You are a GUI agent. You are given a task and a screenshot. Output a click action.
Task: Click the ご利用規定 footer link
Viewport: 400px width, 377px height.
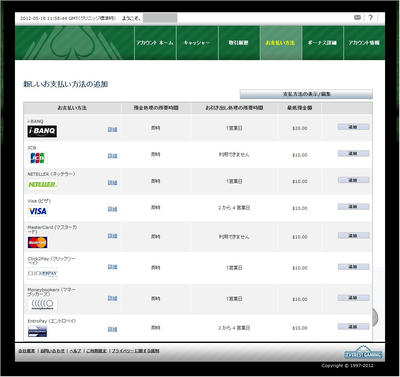coord(97,351)
